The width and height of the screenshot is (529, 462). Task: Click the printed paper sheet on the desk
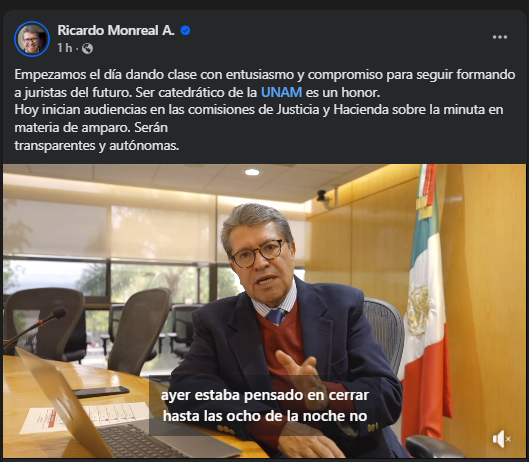tap(84, 417)
